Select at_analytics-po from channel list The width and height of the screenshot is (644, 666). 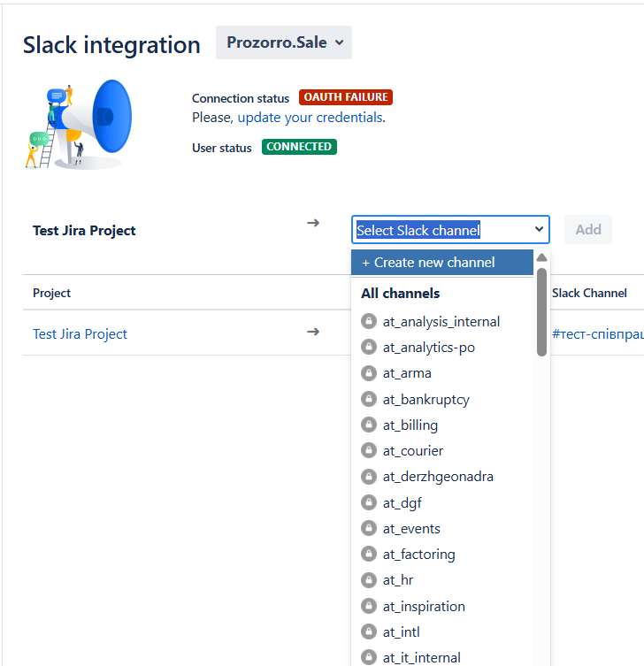coord(429,348)
